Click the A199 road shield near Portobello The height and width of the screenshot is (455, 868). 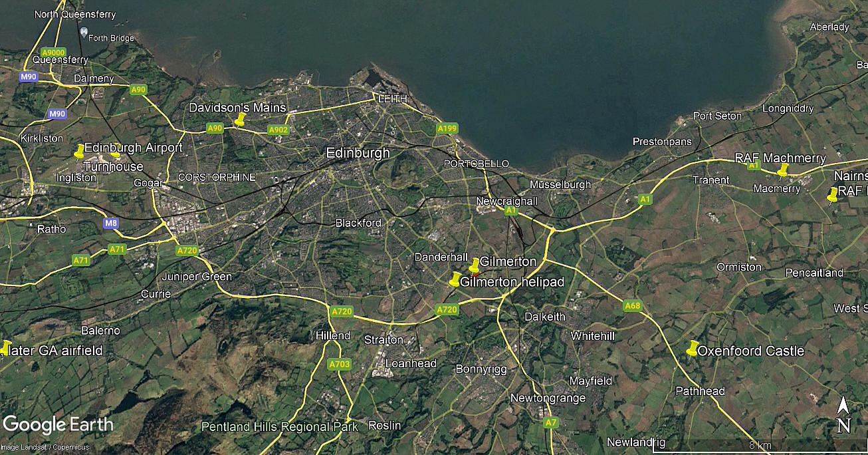447,128
